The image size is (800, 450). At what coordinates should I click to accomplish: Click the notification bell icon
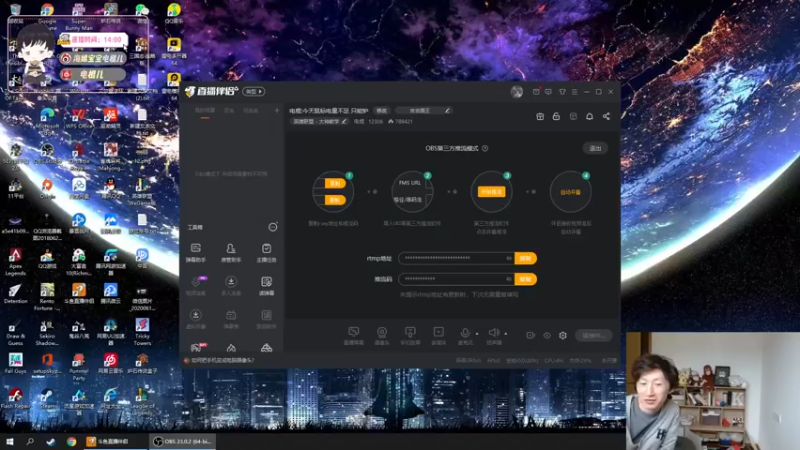point(589,116)
